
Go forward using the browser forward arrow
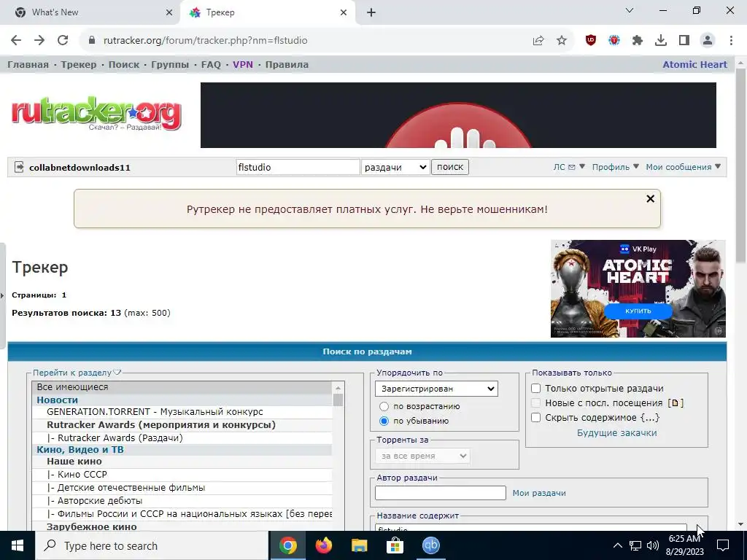39,41
